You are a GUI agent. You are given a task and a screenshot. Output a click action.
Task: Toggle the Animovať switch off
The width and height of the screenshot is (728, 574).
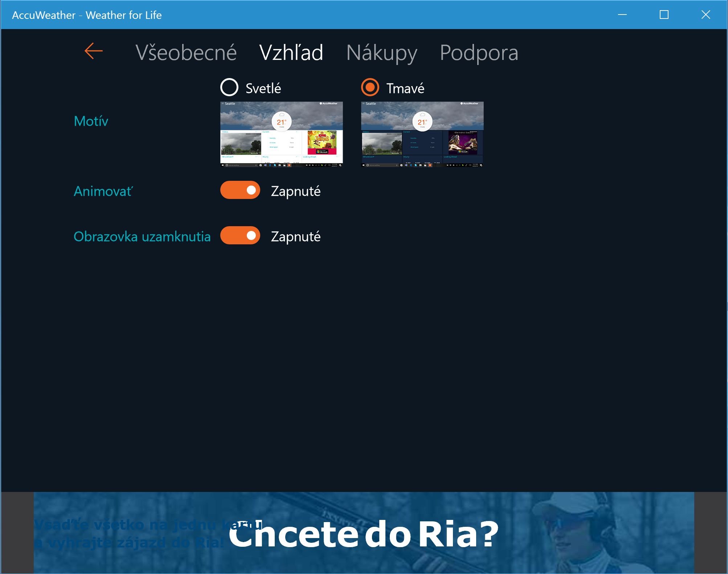tap(240, 190)
